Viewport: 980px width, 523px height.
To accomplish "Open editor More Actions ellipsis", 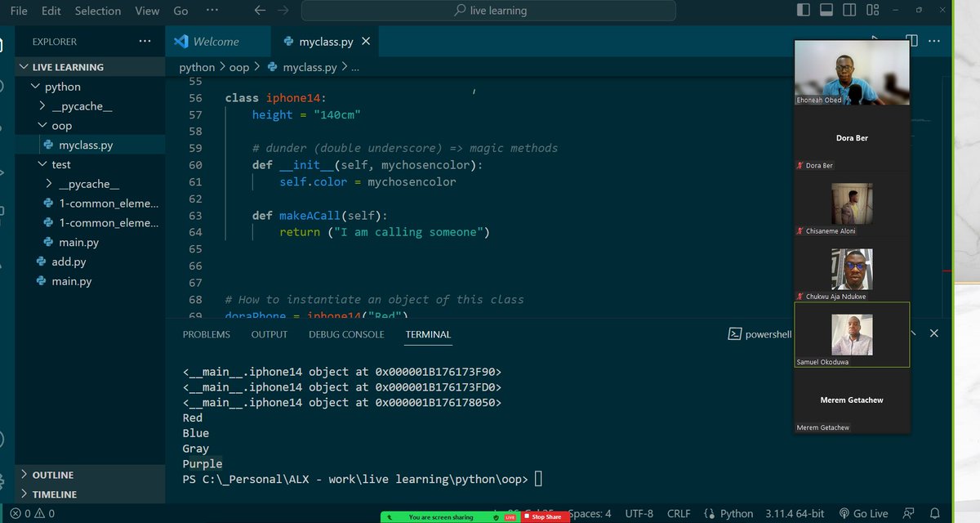I will click(935, 41).
